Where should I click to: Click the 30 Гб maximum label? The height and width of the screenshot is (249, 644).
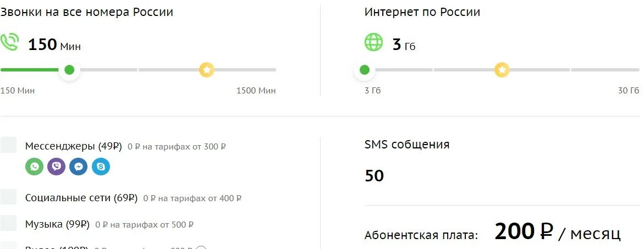629,91
